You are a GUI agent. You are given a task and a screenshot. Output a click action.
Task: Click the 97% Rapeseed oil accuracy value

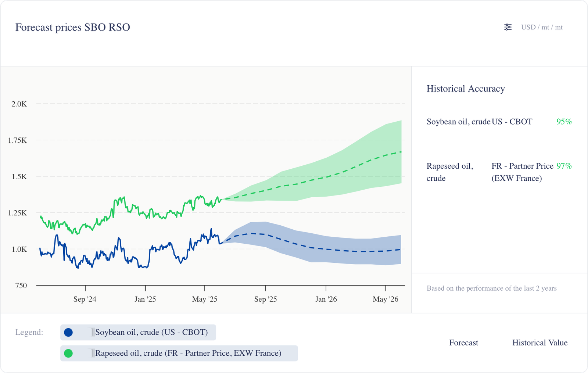point(564,166)
